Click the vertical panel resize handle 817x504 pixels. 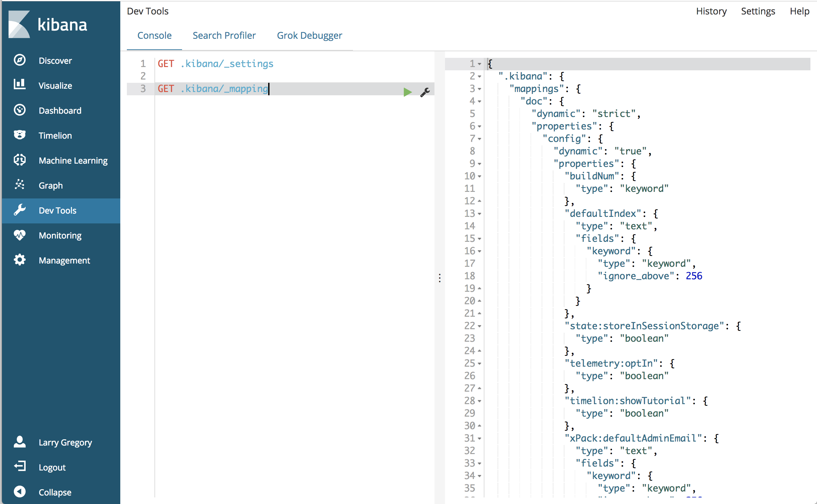point(440,278)
